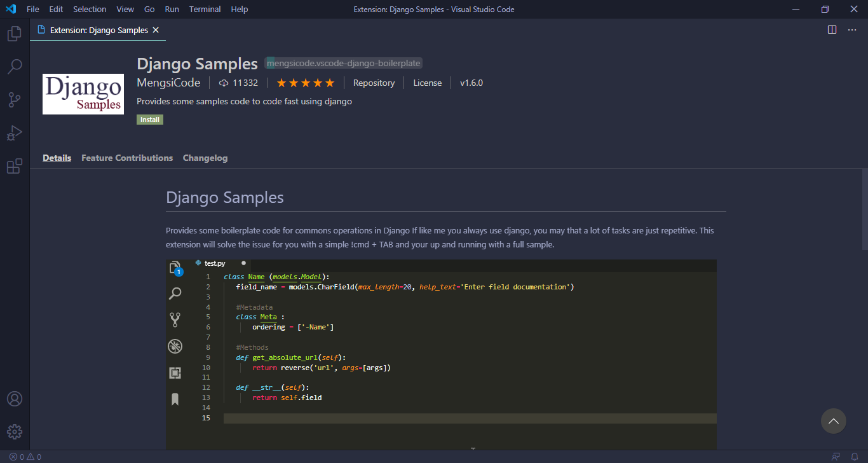Open the Manage settings gear
The width and height of the screenshot is (868, 463).
pyautogui.click(x=14, y=431)
